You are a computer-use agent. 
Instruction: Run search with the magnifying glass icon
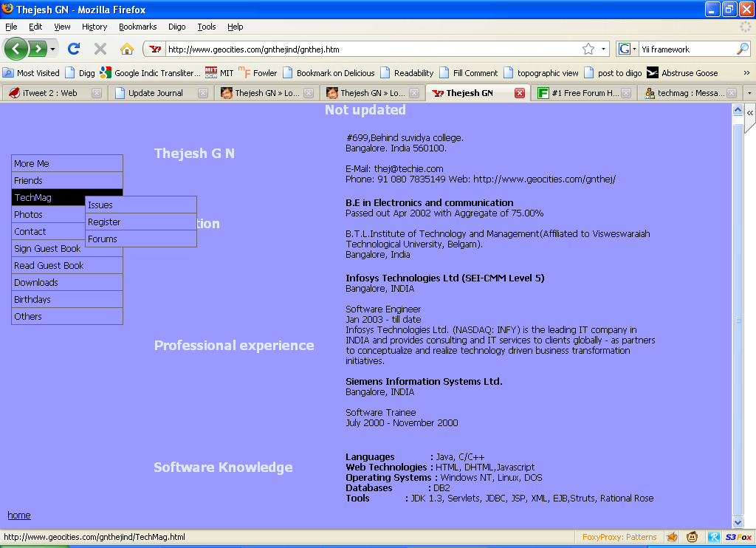coord(743,49)
